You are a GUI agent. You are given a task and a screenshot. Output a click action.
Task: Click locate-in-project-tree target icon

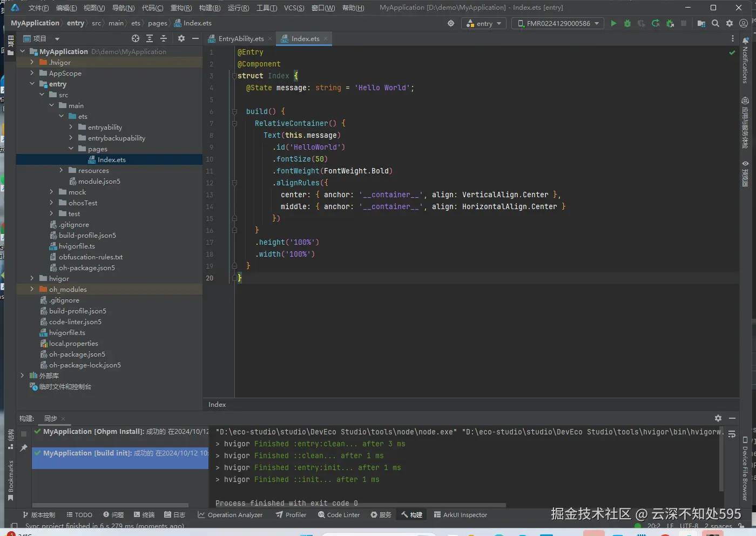pos(136,38)
